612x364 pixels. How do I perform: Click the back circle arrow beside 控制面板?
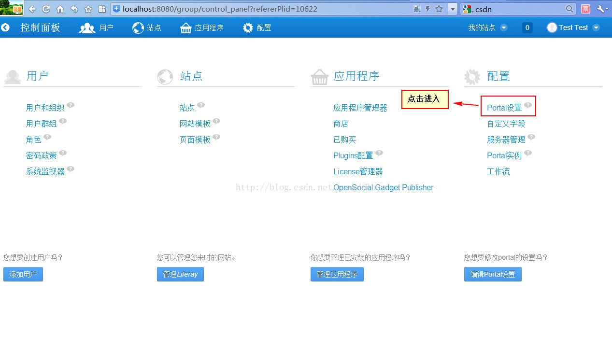point(5,28)
